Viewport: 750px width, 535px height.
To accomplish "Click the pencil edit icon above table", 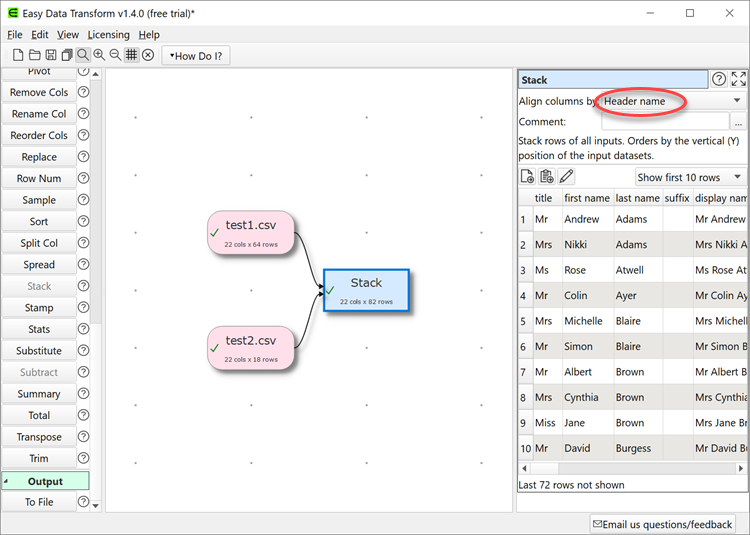I will point(567,177).
